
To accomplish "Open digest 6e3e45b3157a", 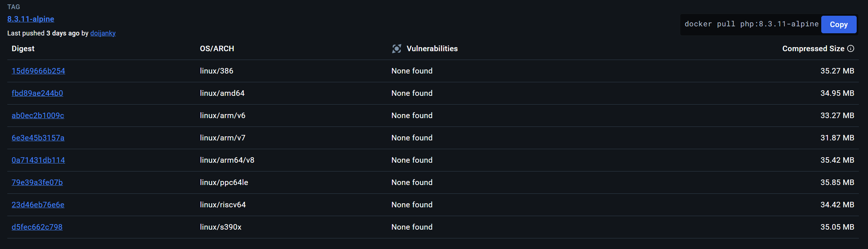I will click(38, 138).
